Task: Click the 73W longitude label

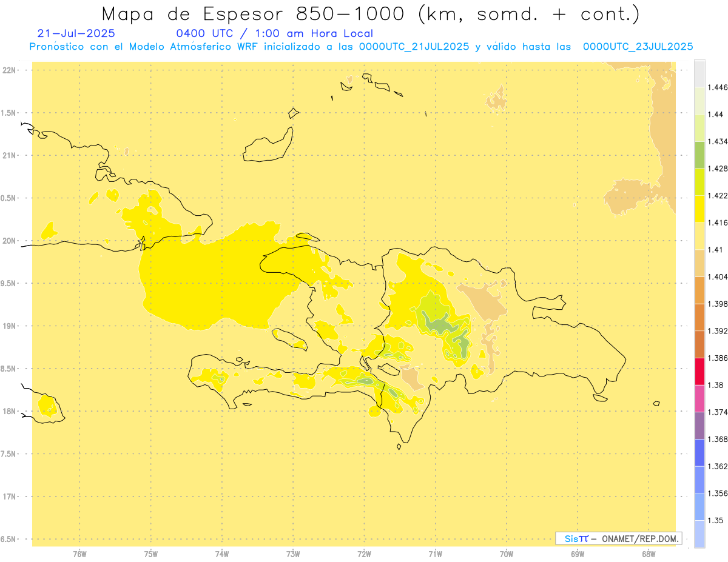Action: click(x=293, y=554)
